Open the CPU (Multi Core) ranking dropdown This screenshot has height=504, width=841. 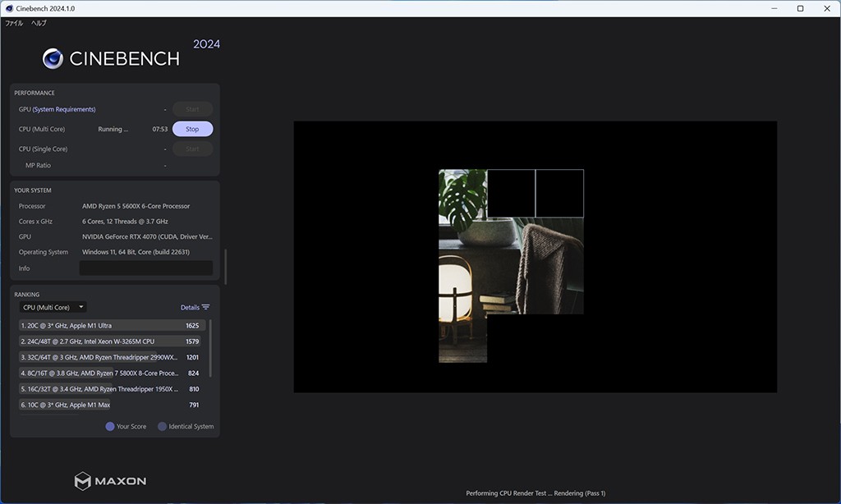coord(53,307)
